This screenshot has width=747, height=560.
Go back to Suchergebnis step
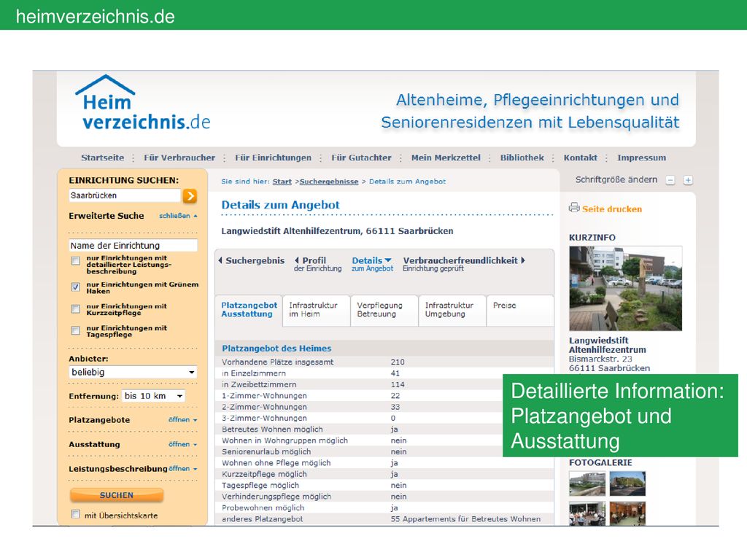coord(251,260)
